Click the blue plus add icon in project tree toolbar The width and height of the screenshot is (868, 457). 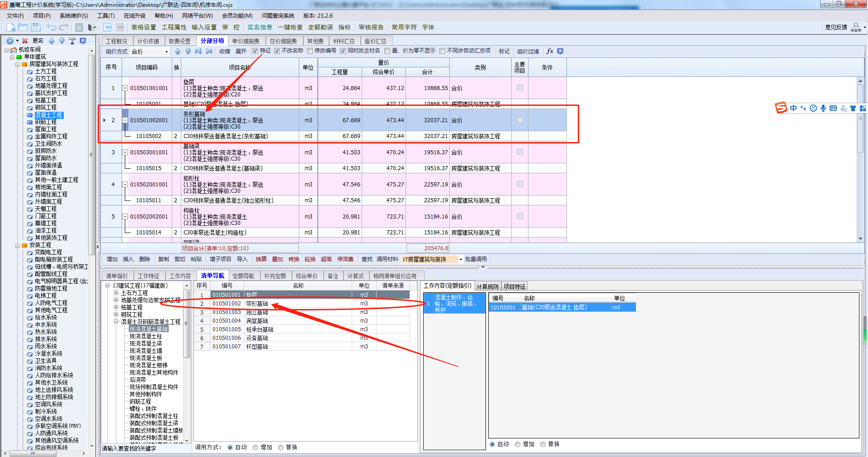pyautogui.click(x=9, y=41)
